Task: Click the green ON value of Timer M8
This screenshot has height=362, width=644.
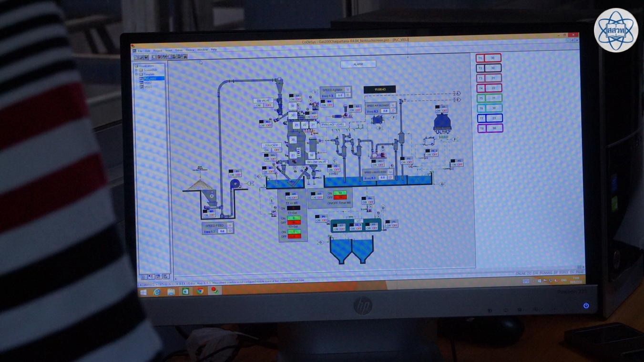Action: tap(340, 193)
